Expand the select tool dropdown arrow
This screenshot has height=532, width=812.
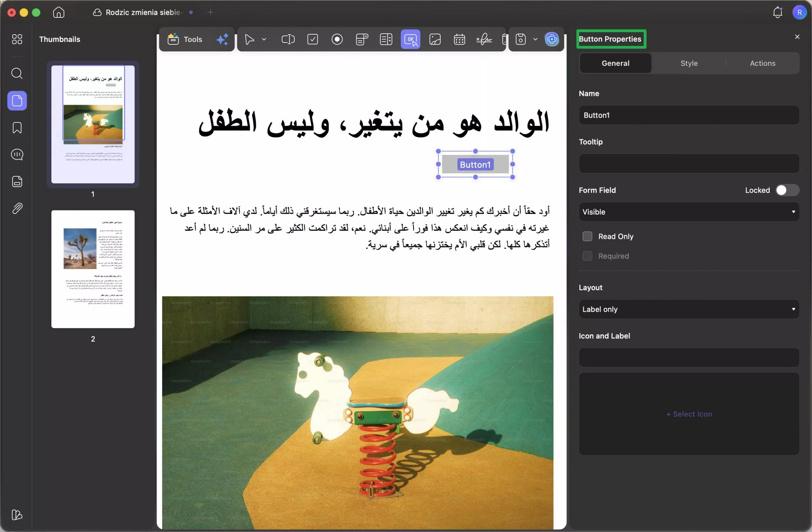click(264, 39)
